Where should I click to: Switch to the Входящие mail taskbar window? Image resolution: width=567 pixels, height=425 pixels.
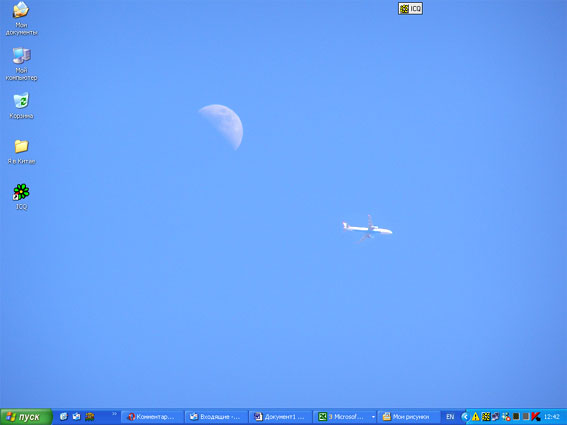pos(216,417)
